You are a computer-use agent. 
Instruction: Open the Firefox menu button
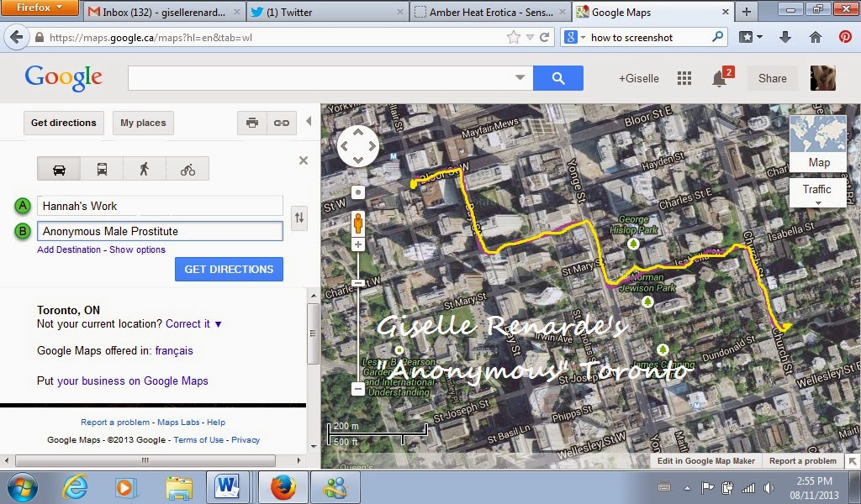click(x=39, y=8)
